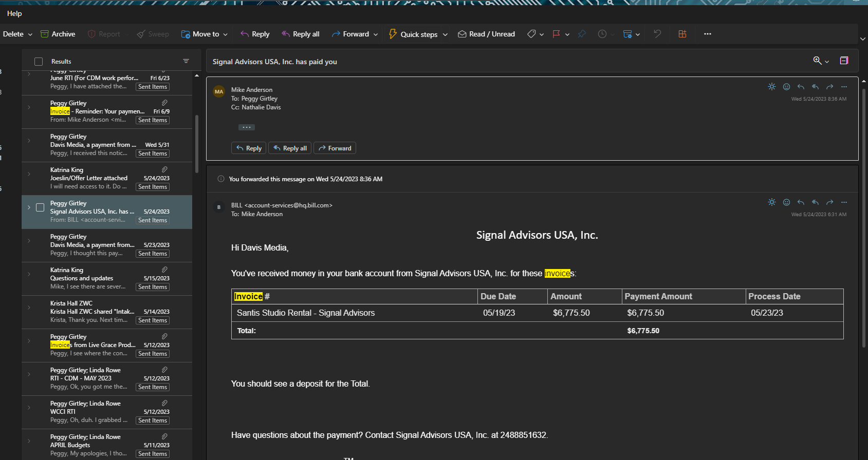The height and width of the screenshot is (460, 868).
Task: React with emoji to Mike Anderson's message
Action: 786,87
